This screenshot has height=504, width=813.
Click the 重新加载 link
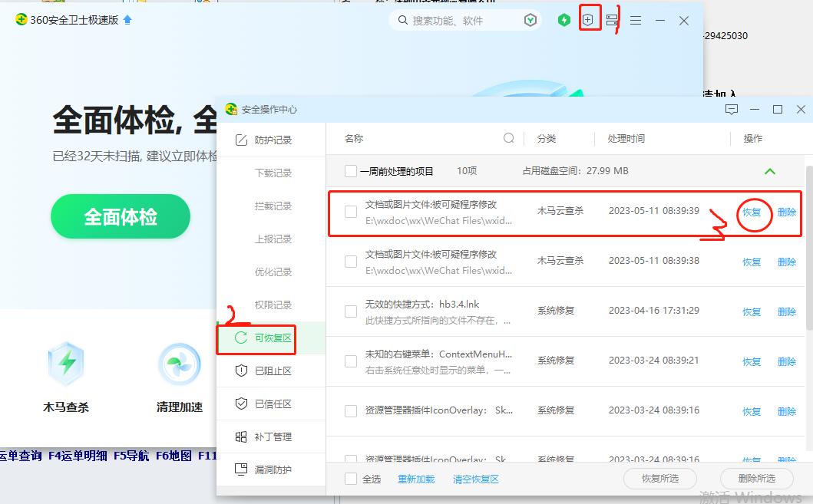[416, 479]
